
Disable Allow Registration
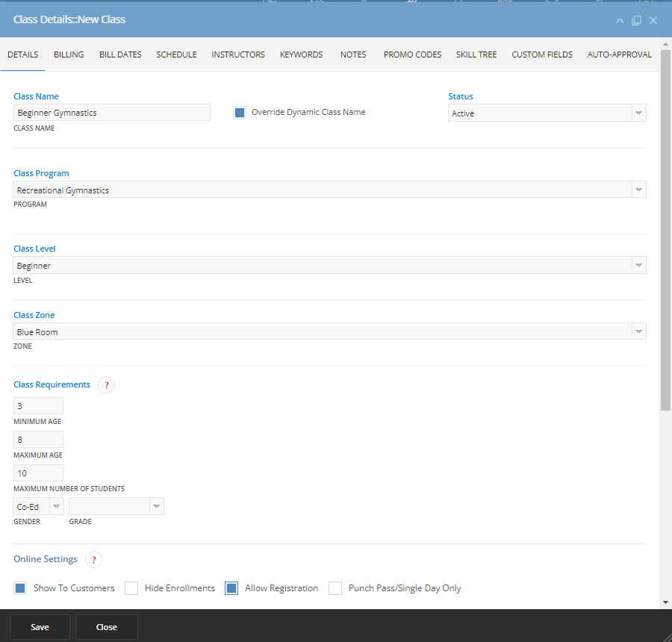pyautogui.click(x=231, y=588)
